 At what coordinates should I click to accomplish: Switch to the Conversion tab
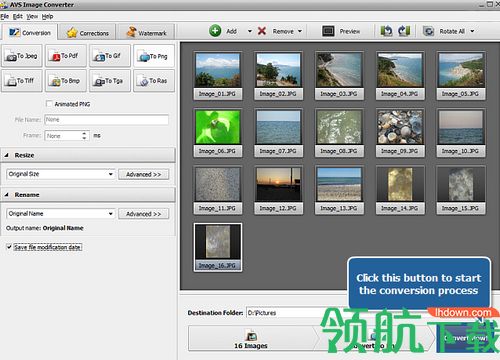[x=29, y=33]
